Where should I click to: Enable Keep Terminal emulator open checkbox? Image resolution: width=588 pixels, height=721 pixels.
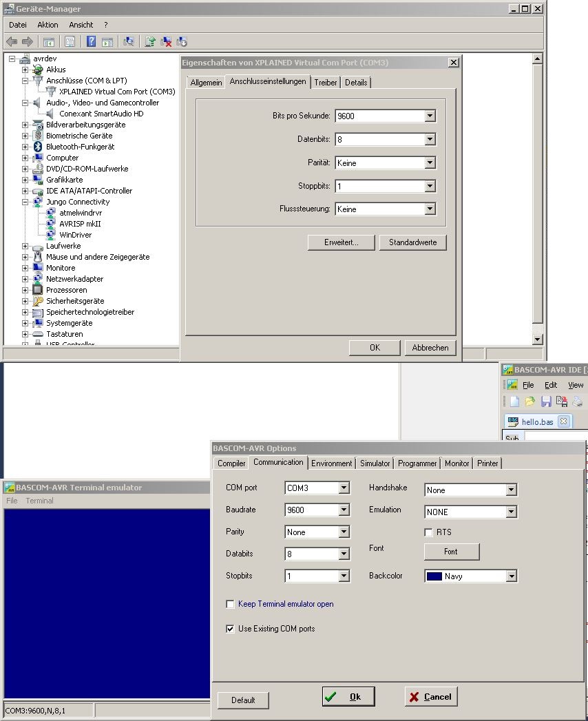(x=231, y=604)
